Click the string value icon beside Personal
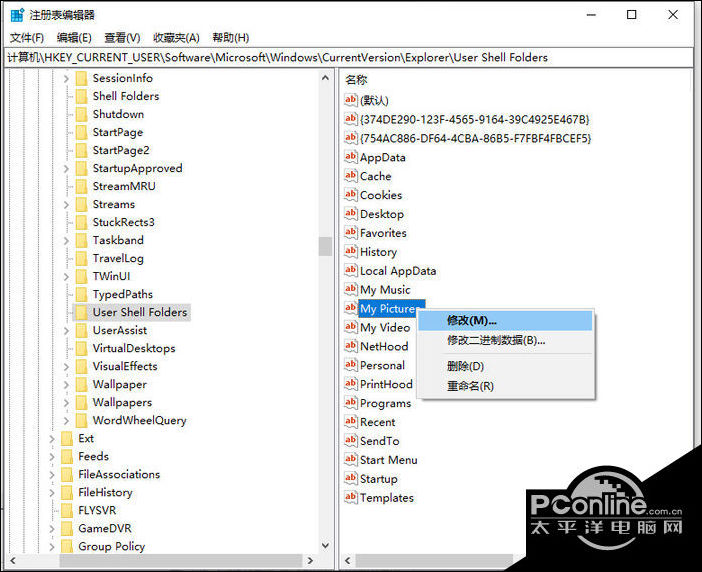The height and width of the screenshot is (572, 702). tap(351, 365)
